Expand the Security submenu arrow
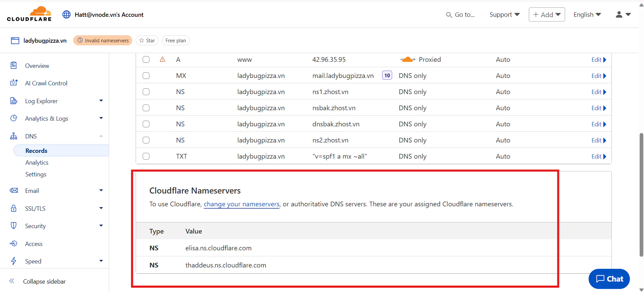 (x=101, y=225)
